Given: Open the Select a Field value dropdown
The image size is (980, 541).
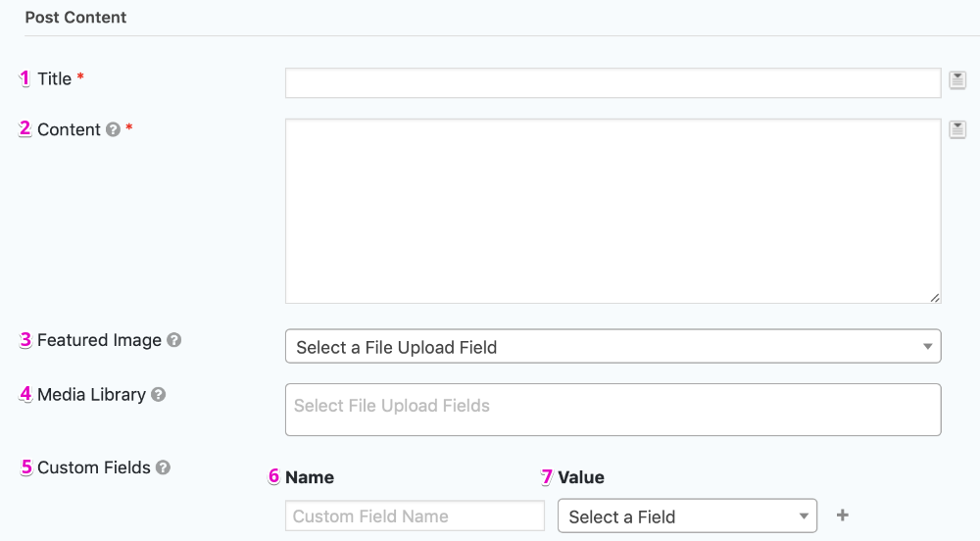Looking at the screenshot, I should [688, 516].
